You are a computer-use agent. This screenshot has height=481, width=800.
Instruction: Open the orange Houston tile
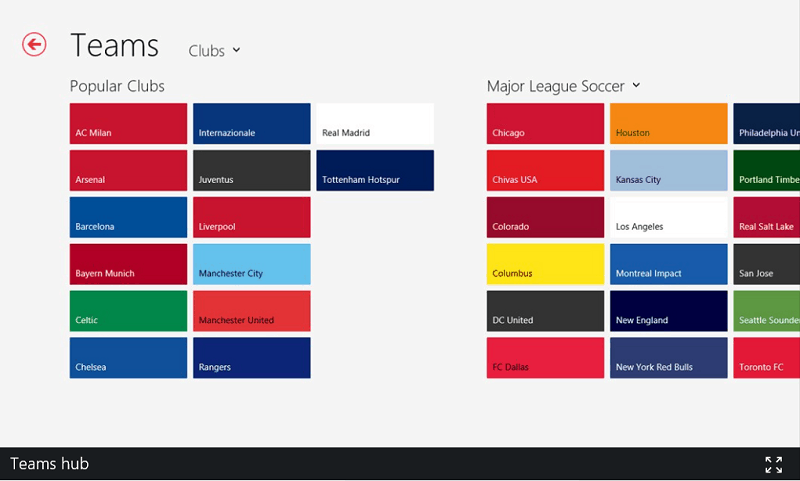pos(669,123)
